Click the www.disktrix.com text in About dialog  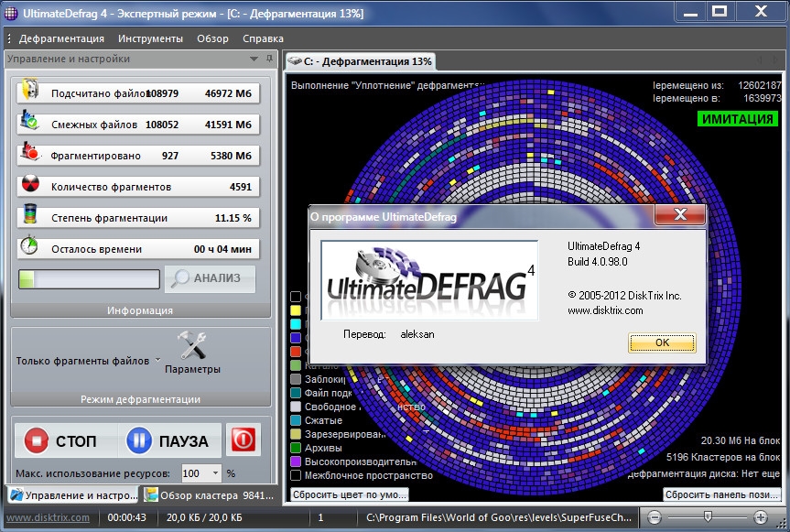click(605, 310)
